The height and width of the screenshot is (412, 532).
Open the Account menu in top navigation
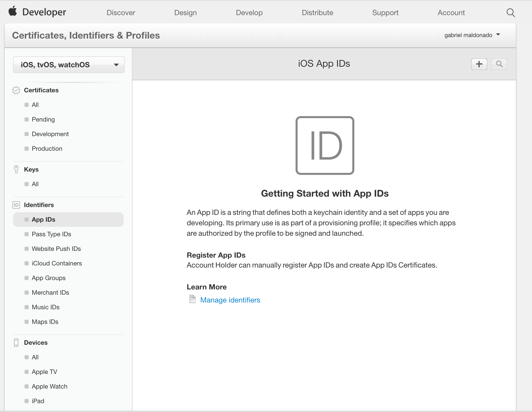[x=451, y=13]
